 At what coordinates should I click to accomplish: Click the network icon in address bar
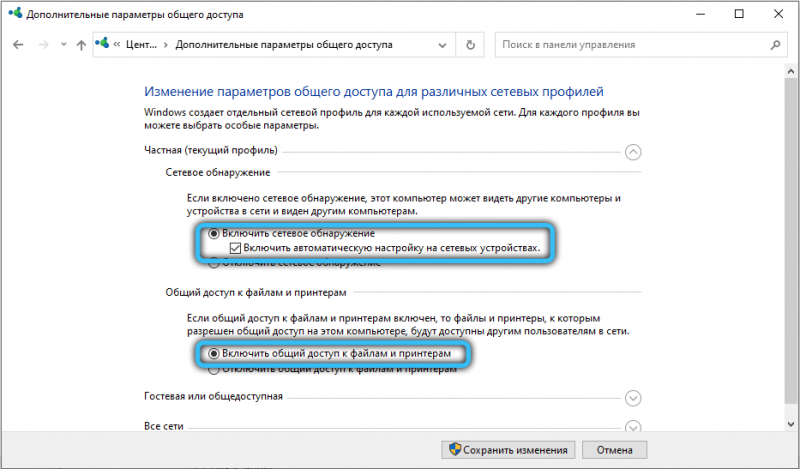pyautogui.click(x=102, y=43)
